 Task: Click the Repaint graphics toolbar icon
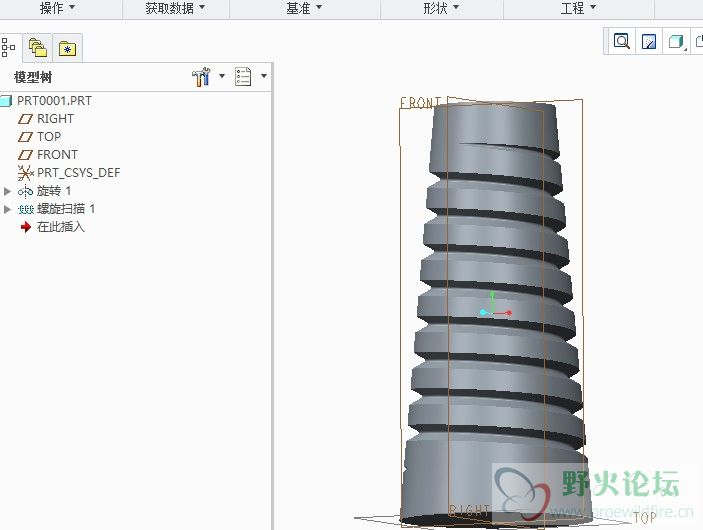point(649,41)
